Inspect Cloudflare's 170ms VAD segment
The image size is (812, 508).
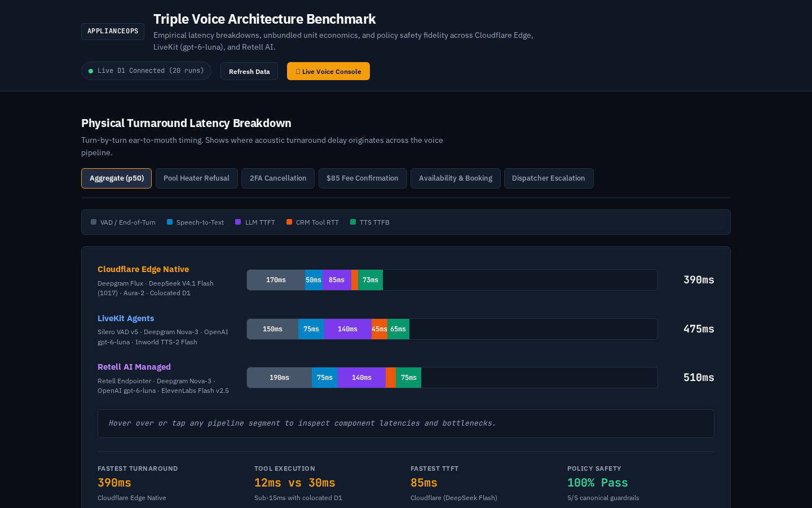pos(276,280)
